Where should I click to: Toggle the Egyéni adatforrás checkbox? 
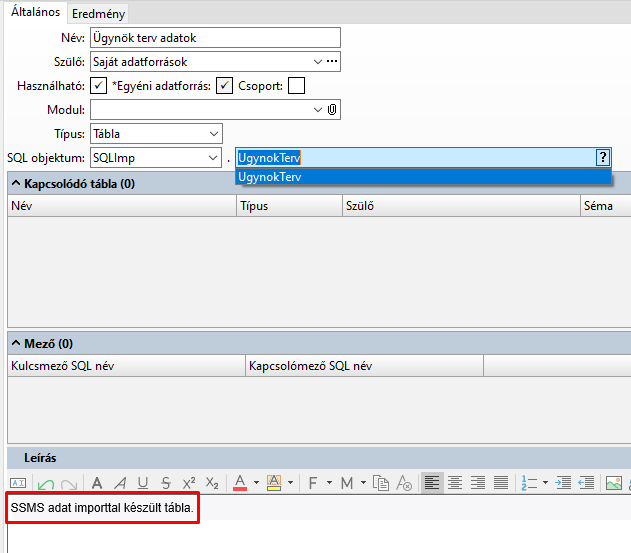click(225, 86)
